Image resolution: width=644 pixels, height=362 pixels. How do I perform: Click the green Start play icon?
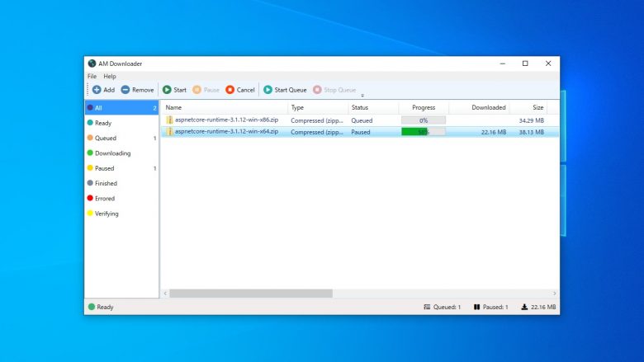[x=167, y=90]
